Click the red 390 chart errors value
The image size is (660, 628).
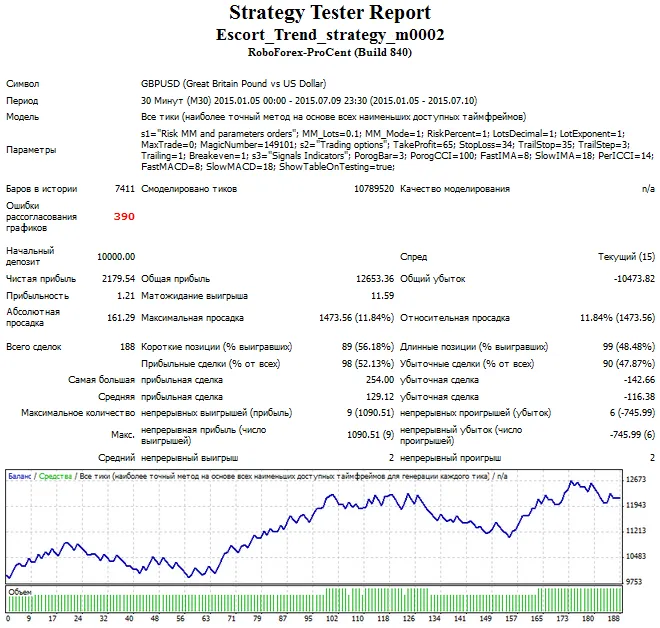tap(124, 216)
